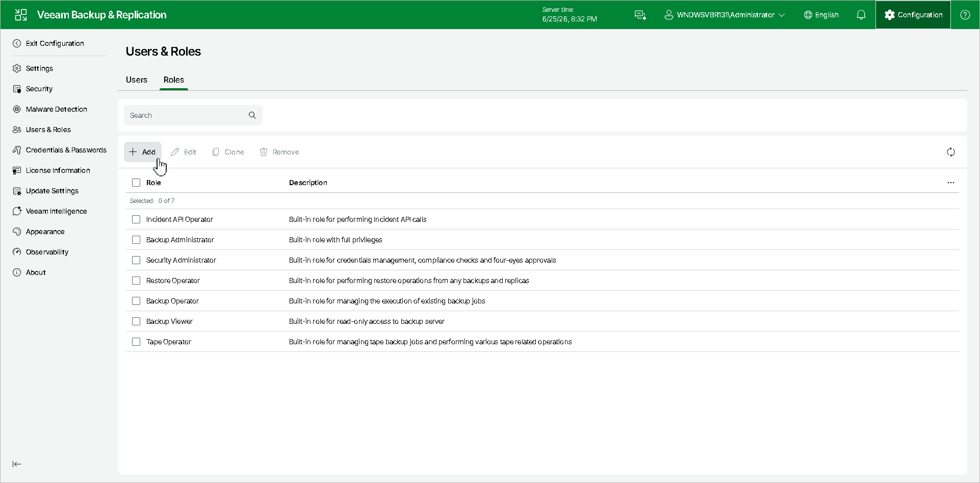This screenshot has height=483, width=980.
Task: Sort by the Role column header
Action: pyautogui.click(x=153, y=183)
